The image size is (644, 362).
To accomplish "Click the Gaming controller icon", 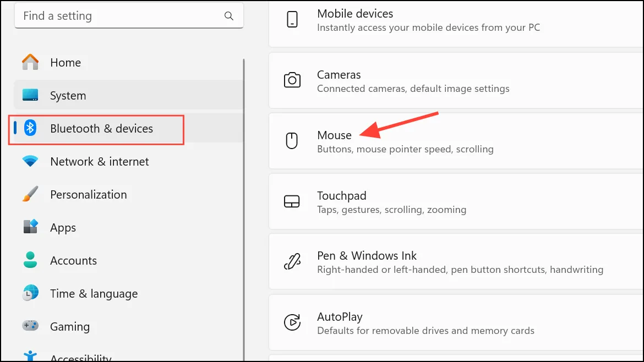I will [30, 326].
